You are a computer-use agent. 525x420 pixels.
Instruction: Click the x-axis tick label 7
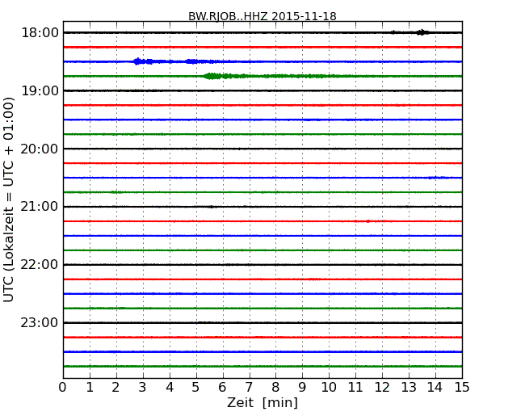click(249, 388)
